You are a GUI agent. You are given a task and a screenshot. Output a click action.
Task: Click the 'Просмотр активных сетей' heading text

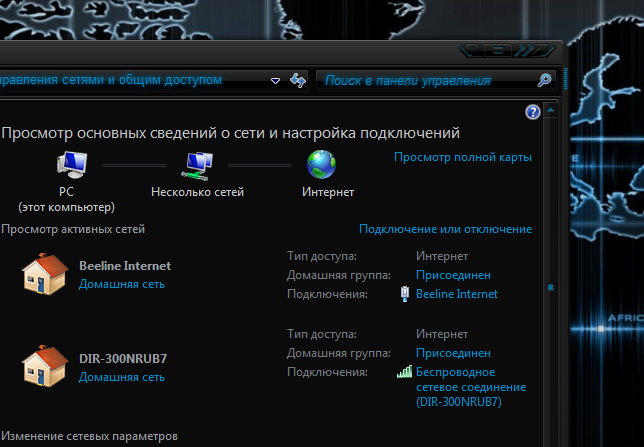click(x=73, y=229)
